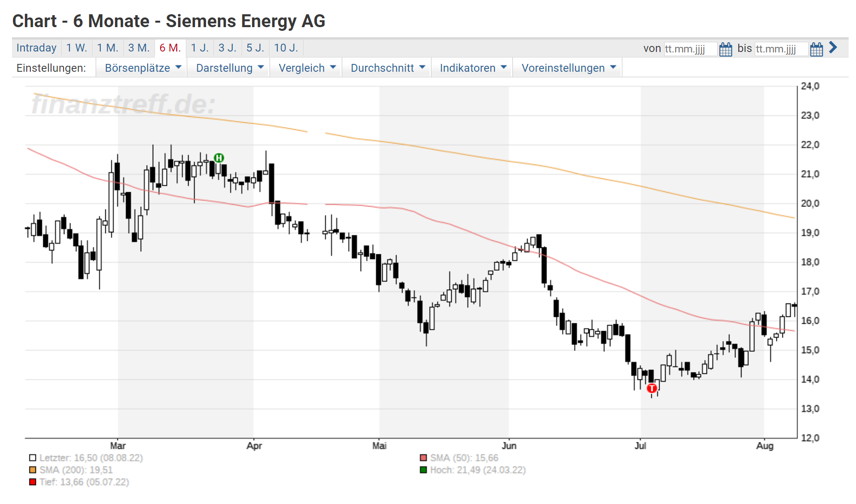The image size is (856, 504).
Task: Click 'SMA (200): 19,51' legend text
Action: click(76, 470)
